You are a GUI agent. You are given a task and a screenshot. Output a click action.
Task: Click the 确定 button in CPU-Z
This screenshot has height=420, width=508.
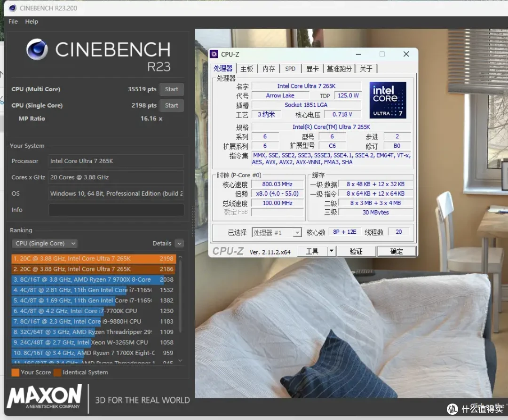click(397, 251)
